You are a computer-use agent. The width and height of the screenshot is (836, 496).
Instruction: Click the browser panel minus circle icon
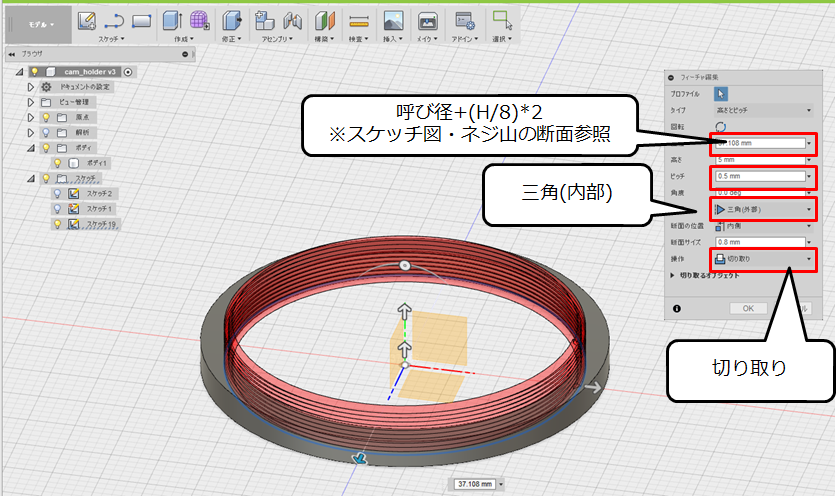[185, 54]
